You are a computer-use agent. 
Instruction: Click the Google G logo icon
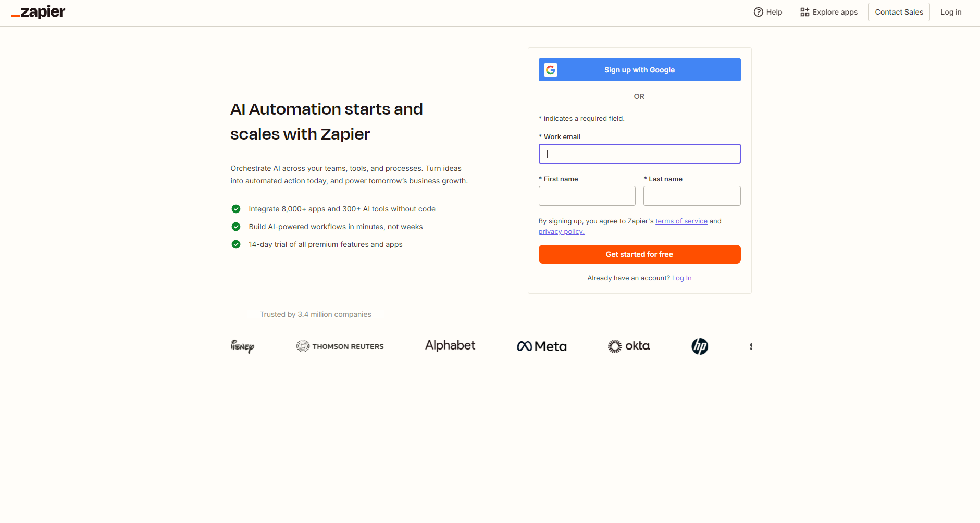(551, 70)
